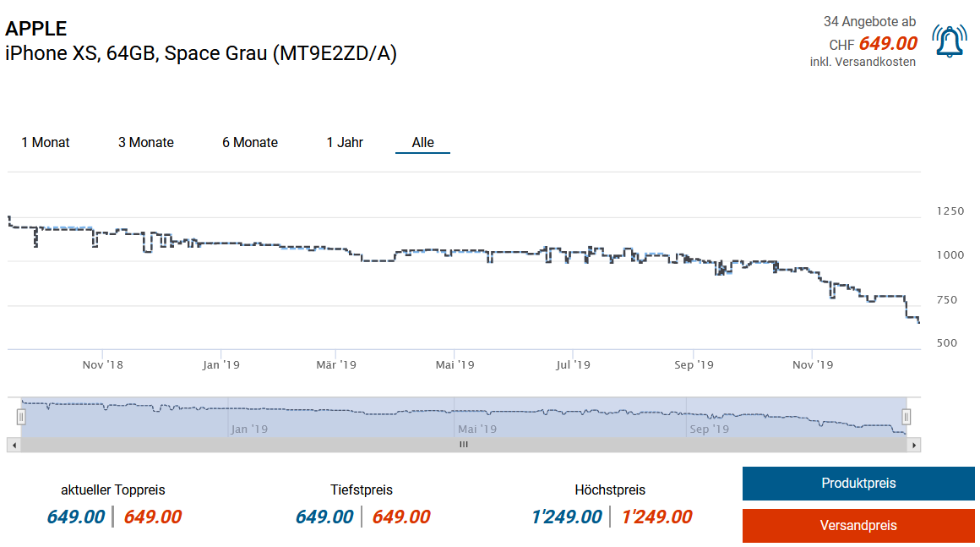980x547 pixels.
Task: Click the blue 649.00 under aktueller Toppreis
Action: tap(76, 517)
